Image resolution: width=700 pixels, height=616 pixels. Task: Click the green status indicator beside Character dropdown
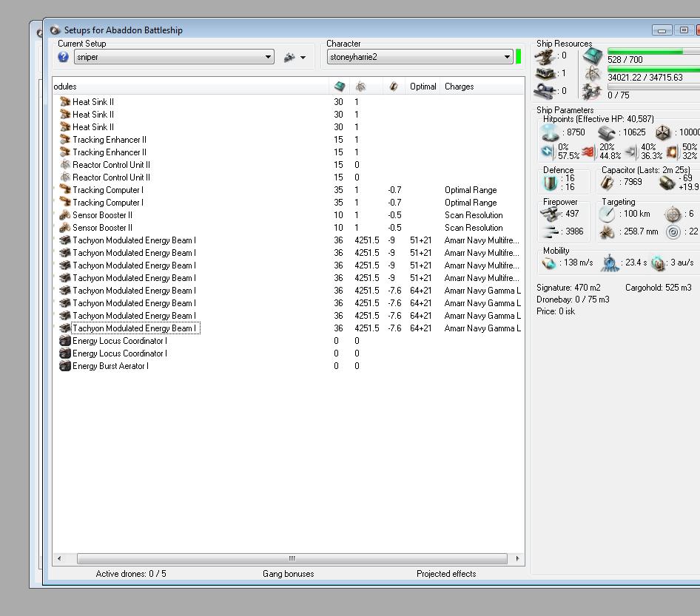[518, 57]
